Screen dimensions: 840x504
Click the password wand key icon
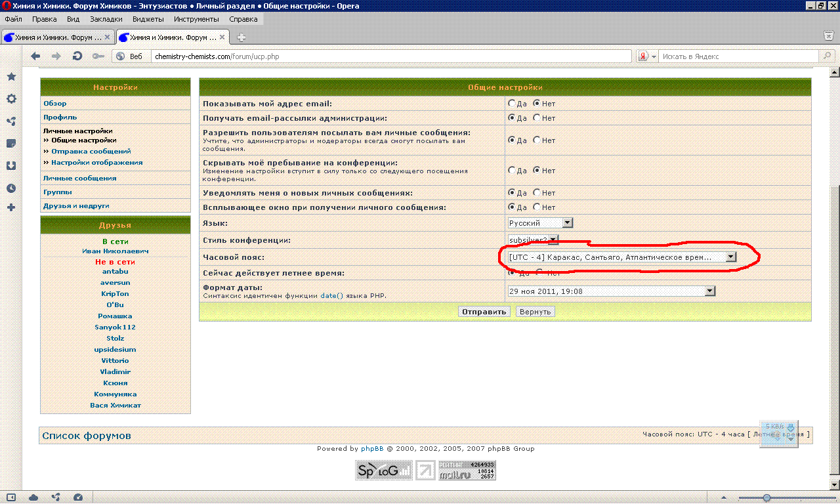coord(98,56)
